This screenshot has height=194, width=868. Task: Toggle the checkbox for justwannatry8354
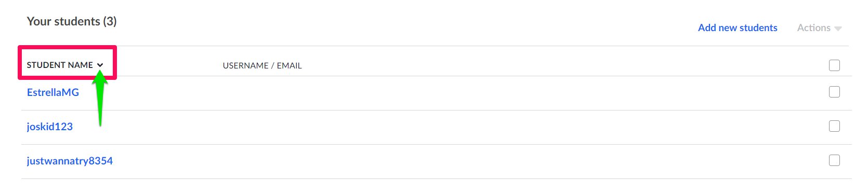834,160
